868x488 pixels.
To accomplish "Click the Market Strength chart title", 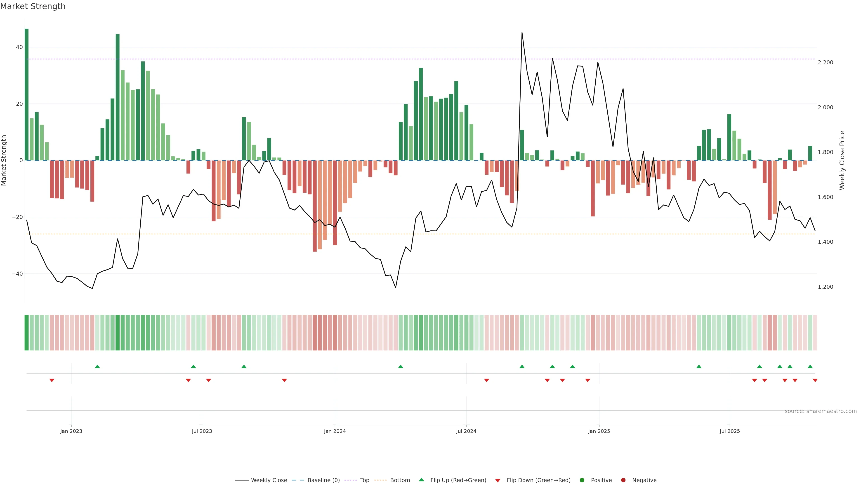I will click(33, 6).
